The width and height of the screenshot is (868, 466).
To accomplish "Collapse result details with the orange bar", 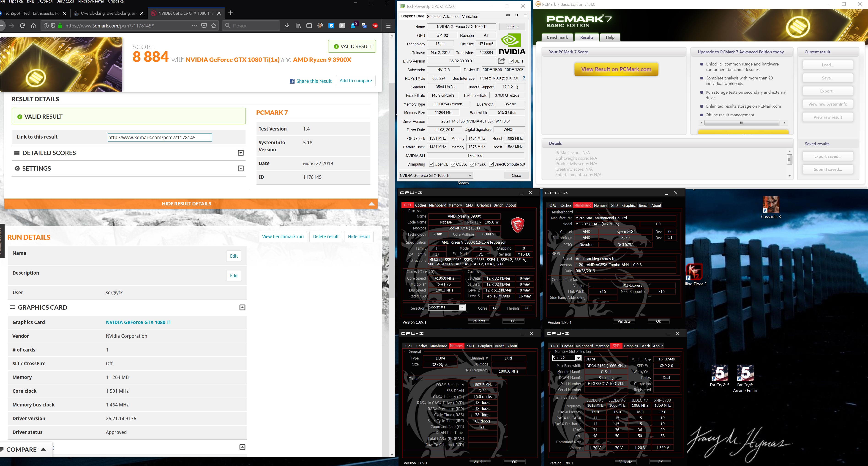I will [191, 204].
